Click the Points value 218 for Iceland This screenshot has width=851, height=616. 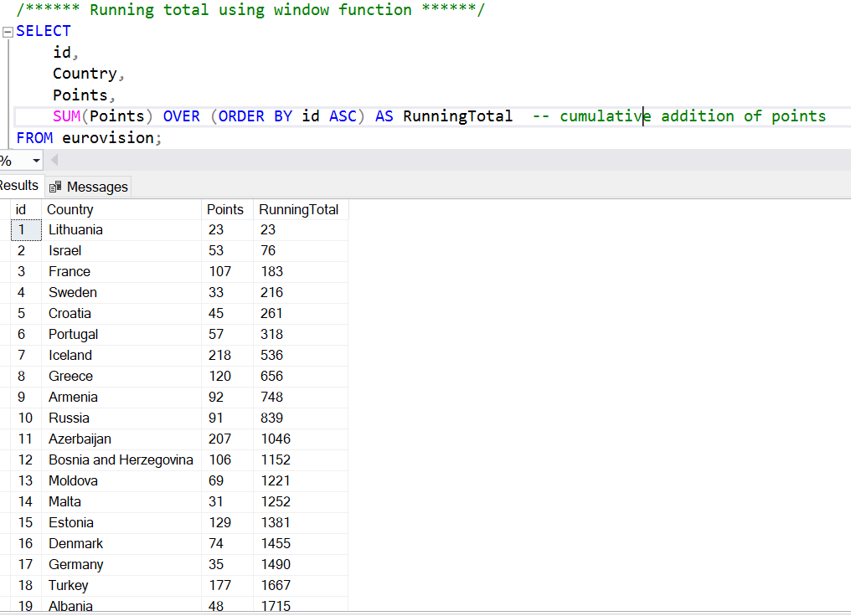click(219, 355)
